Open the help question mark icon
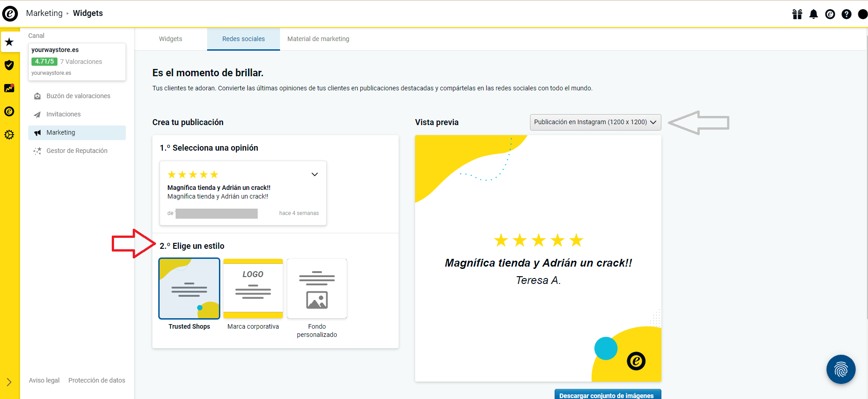This screenshot has width=868, height=399. tap(846, 14)
